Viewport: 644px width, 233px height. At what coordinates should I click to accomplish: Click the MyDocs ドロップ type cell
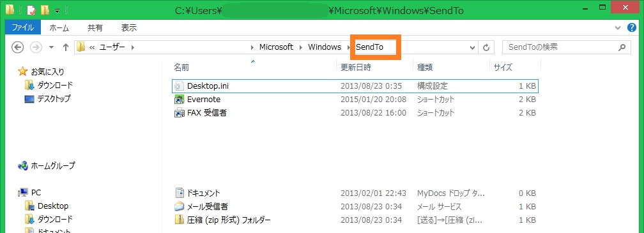point(450,193)
